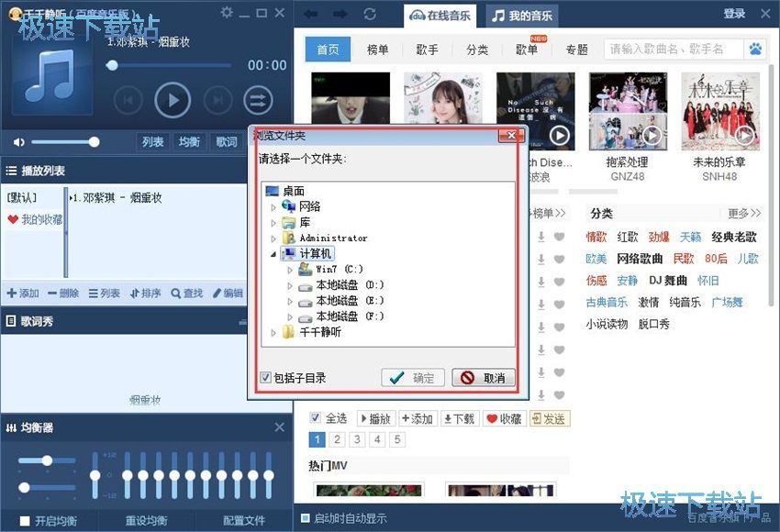Viewport: 780px width, 532px height.
Task: Open the settings gear in the player title bar
Action: (227, 12)
